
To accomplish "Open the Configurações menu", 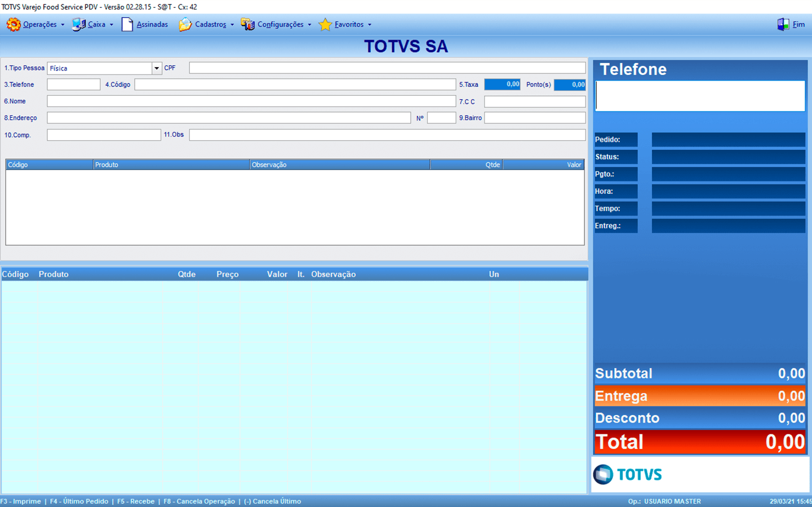I will coord(280,25).
